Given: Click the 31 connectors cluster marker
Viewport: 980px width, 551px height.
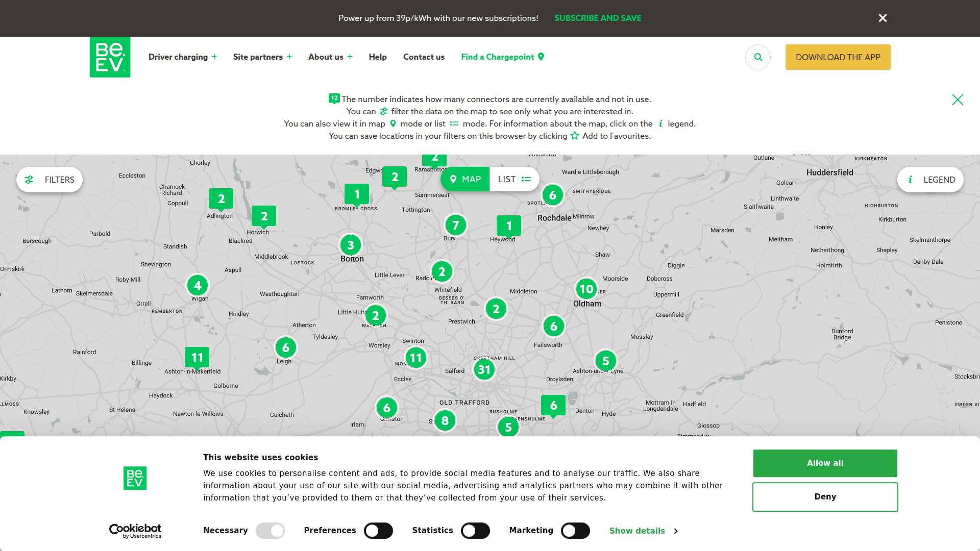Looking at the screenshot, I should click(484, 370).
